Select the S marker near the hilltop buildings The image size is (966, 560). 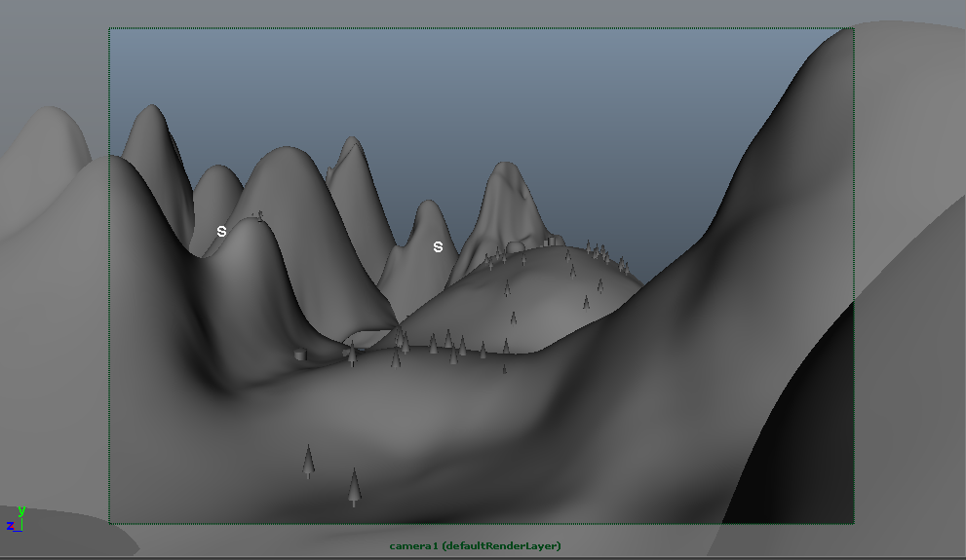tap(438, 246)
